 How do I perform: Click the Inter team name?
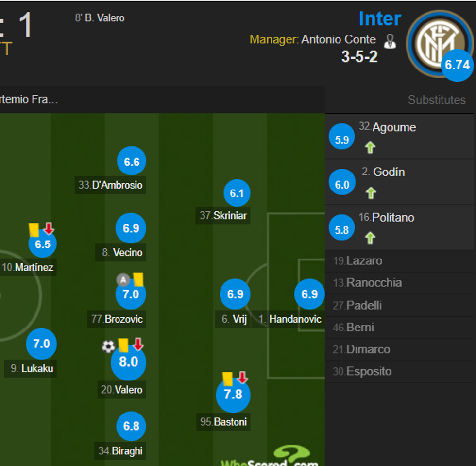pyautogui.click(x=380, y=18)
